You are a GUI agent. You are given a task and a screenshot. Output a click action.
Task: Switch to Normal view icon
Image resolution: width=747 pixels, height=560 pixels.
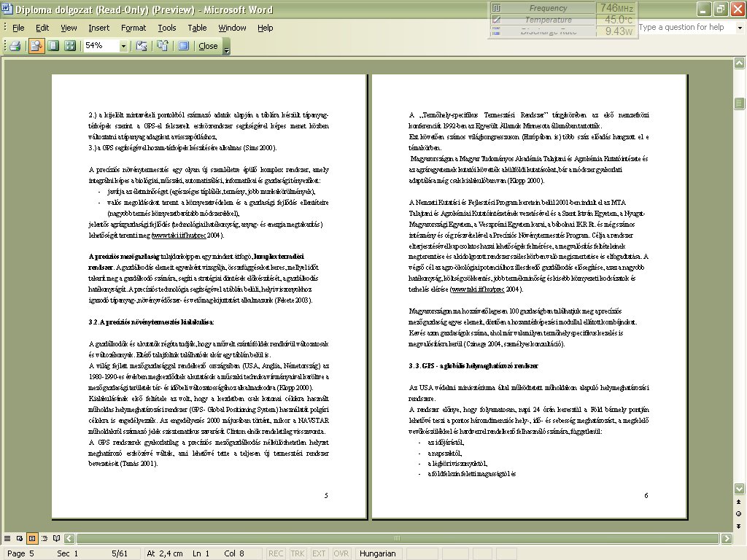7,539
